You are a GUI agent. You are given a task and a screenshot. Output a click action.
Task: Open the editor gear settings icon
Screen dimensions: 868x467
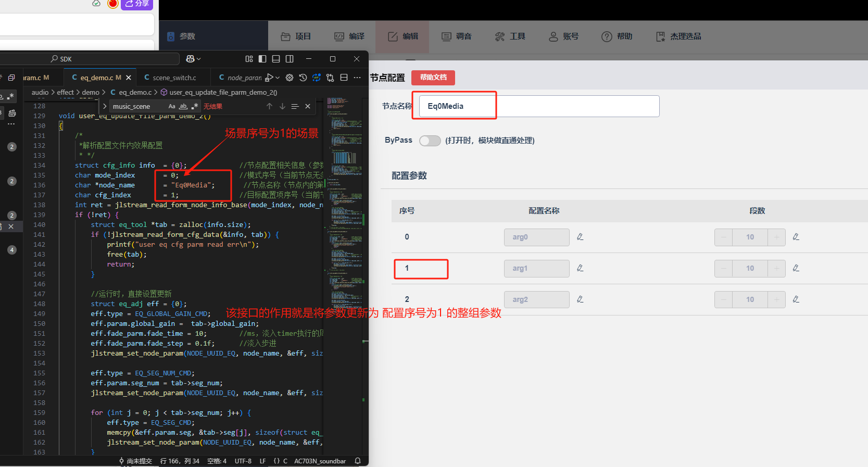point(290,78)
